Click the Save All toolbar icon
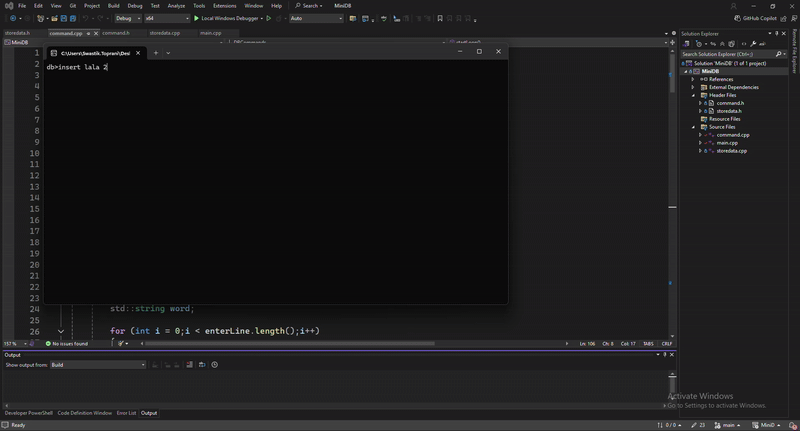This screenshot has width=800, height=431. click(73, 18)
